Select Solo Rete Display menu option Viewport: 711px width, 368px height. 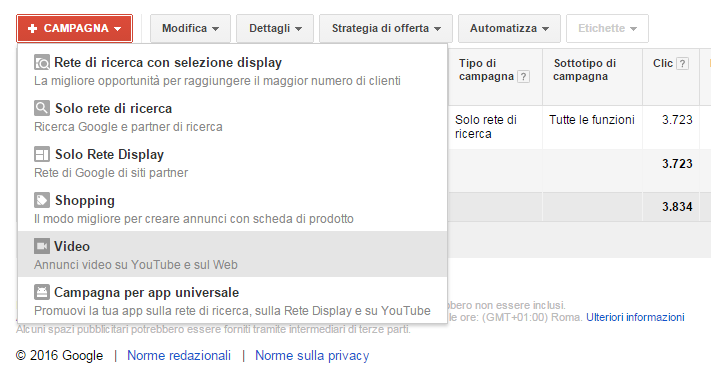[x=232, y=163]
